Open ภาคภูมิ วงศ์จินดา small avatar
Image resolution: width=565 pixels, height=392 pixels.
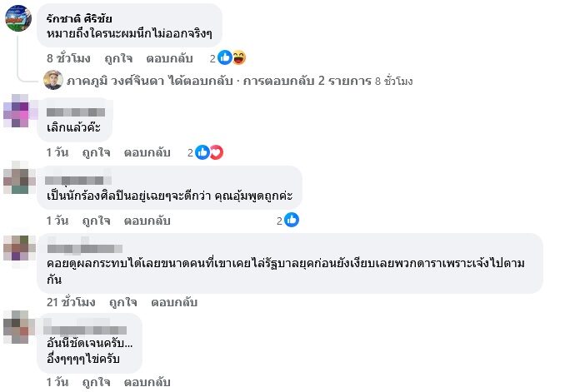pyautogui.click(x=54, y=81)
